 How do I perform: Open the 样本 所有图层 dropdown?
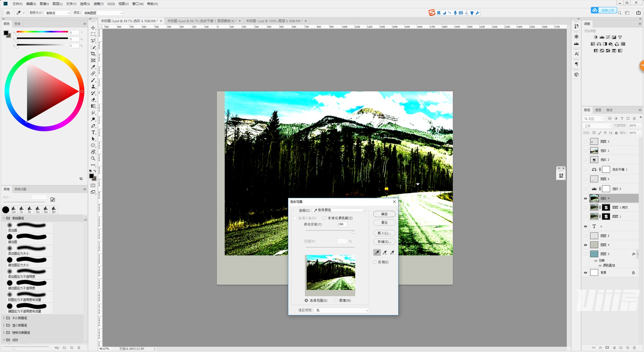tap(103, 13)
